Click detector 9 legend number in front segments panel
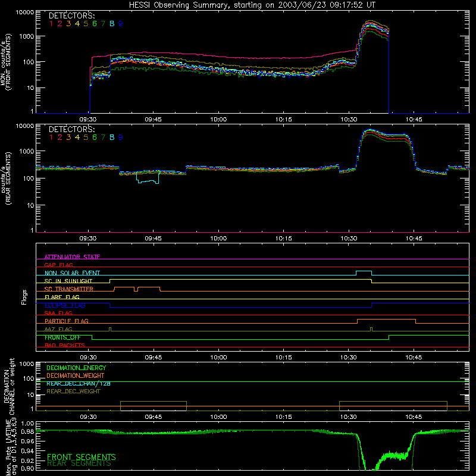Screen dimensions: 476x476 pyautogui.click(x=121, y=24)
